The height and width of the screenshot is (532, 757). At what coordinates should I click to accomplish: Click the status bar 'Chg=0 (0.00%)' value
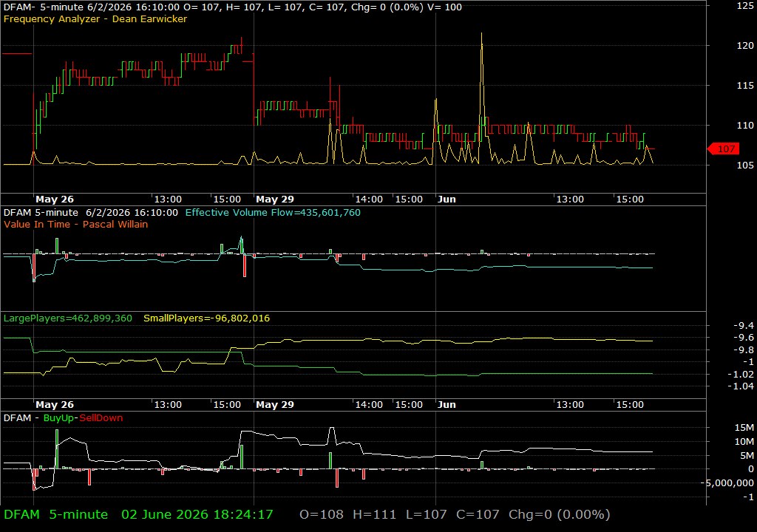coord(559,514)
